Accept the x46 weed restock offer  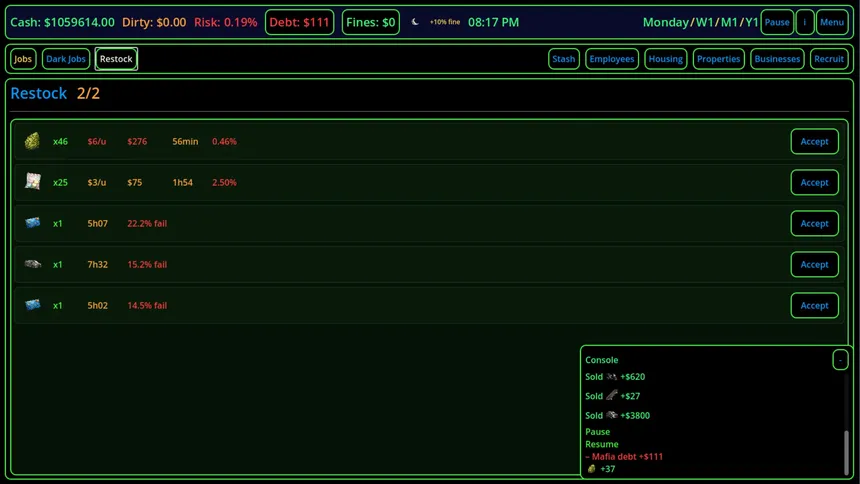pos(814,141)
